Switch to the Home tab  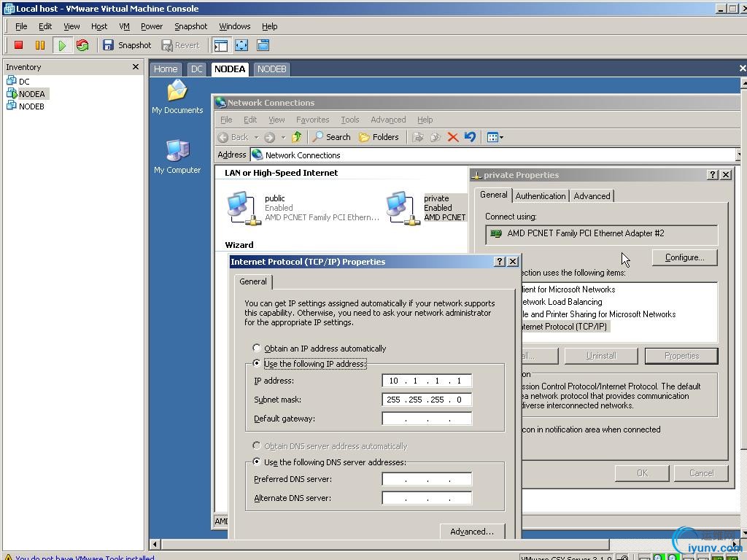coord(166,69)
